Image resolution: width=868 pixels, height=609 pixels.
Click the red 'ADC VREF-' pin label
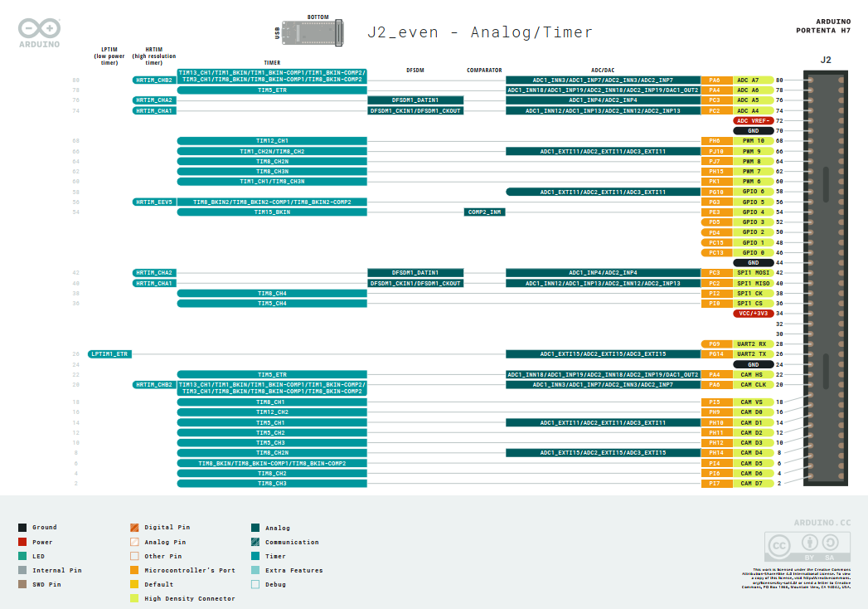[x=754, y=121]
